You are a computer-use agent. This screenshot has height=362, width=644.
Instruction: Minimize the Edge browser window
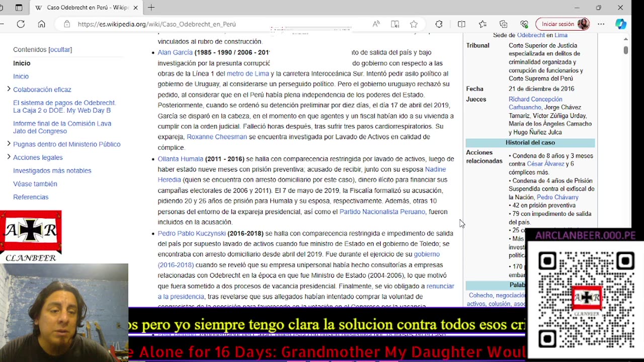click(577, 8)
